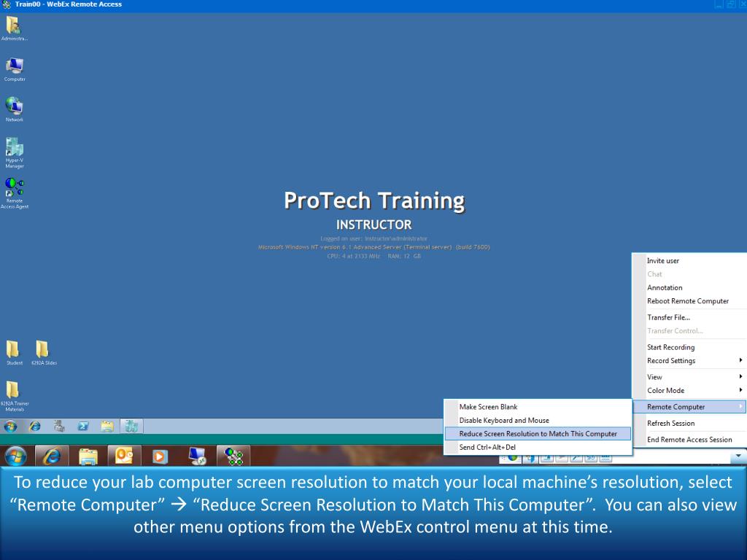Expand the Record Settings submenu
This screenshot has width=747, height=560.
(x=689, y=360)
